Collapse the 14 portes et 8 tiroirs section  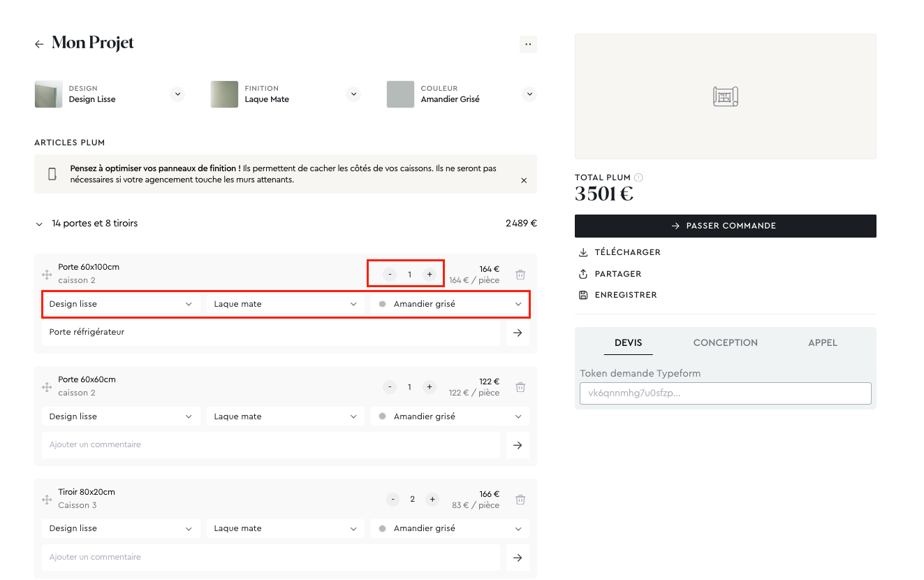click(39, 224)
